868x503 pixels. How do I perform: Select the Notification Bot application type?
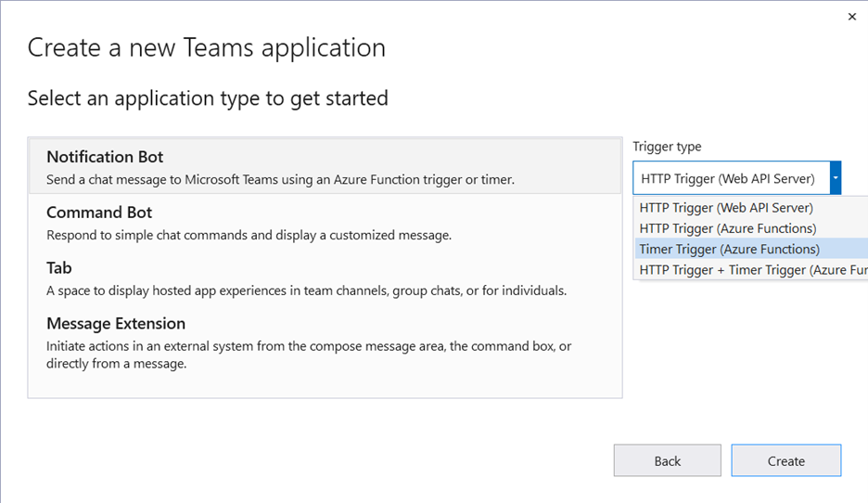point(105,157)
